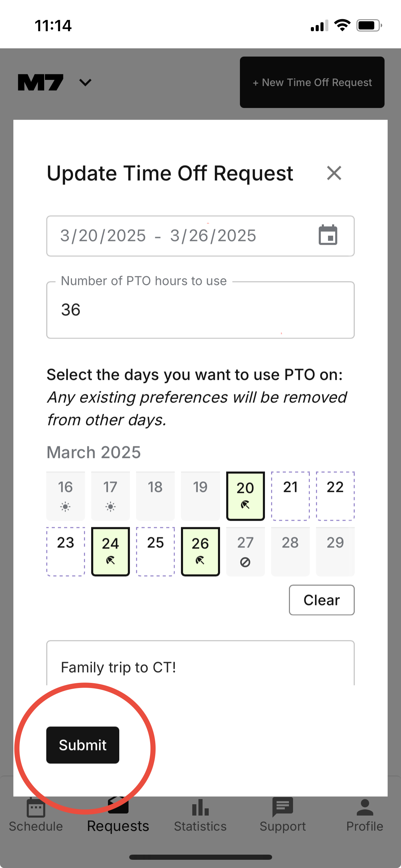Tap the New Time Off Request button
Screen dimensions: 401x868
[312, 82]
